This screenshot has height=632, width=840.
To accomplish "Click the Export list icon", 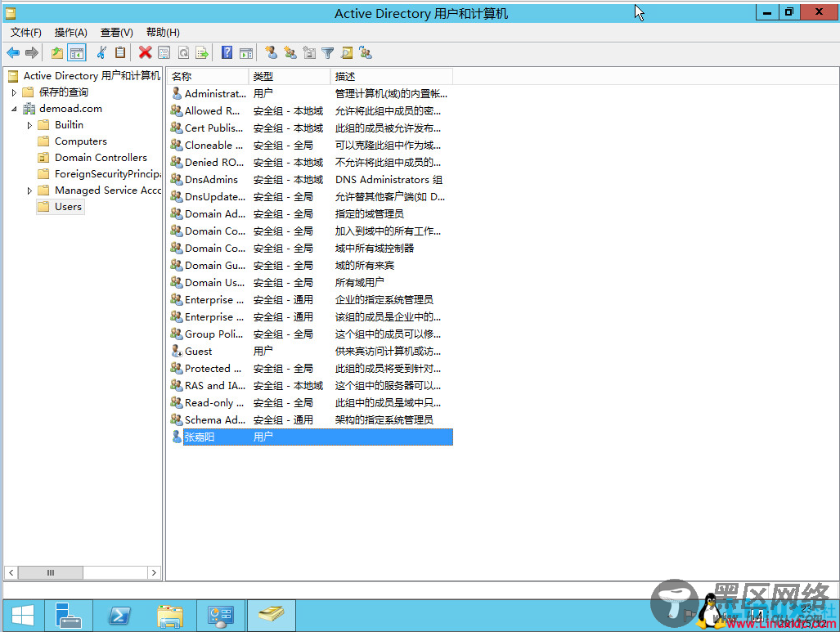I will tap(202, 52).
